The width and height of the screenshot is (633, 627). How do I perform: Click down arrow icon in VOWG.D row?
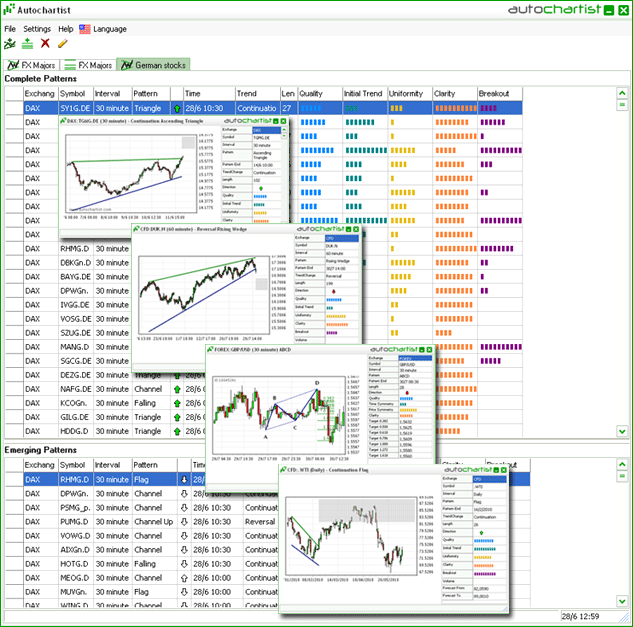(184, 536)
